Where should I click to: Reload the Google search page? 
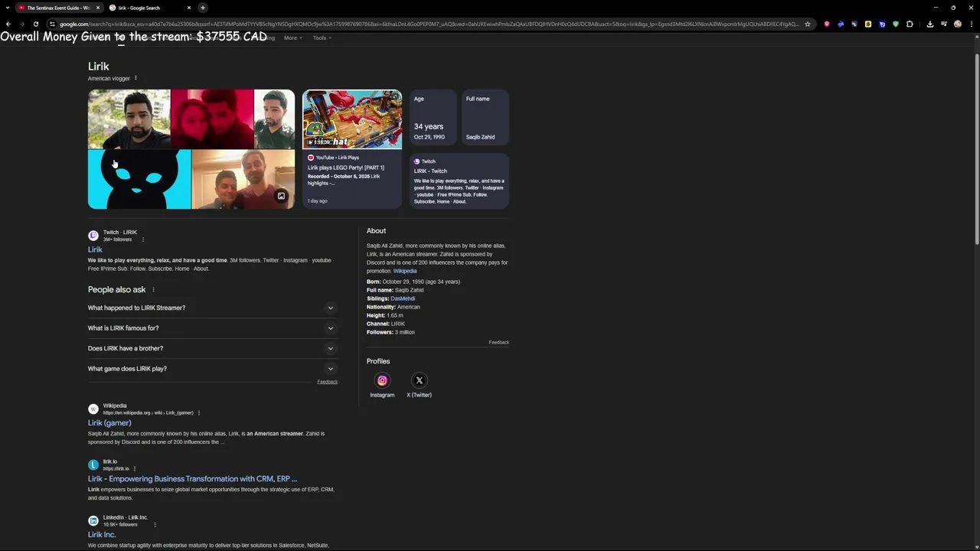(35, 24)
